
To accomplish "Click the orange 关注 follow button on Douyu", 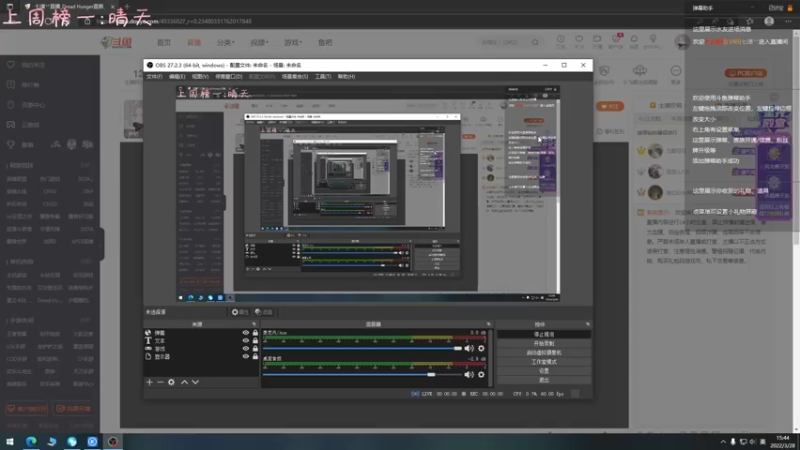I will [x=610, y=106].
